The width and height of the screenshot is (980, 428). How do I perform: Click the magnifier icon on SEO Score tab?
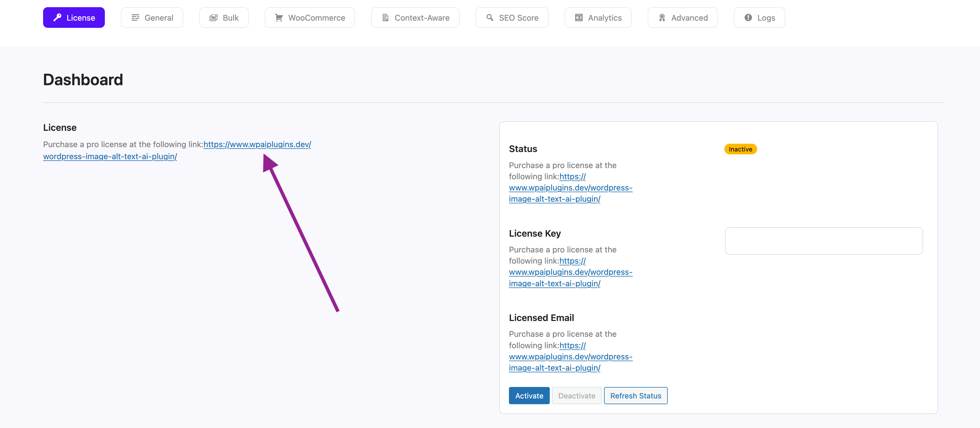pyautogui.click(x=489, y=17)
